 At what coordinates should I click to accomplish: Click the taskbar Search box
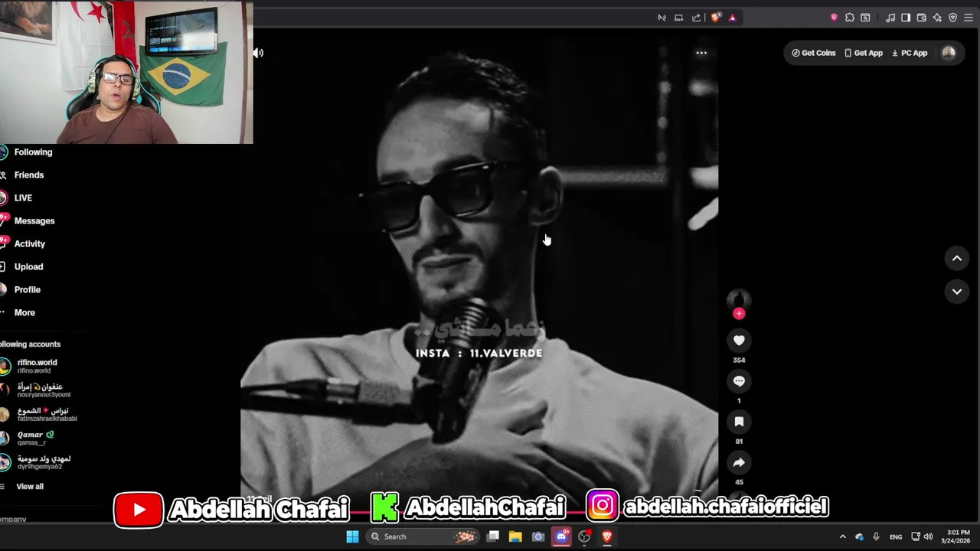tap(421, 536)
